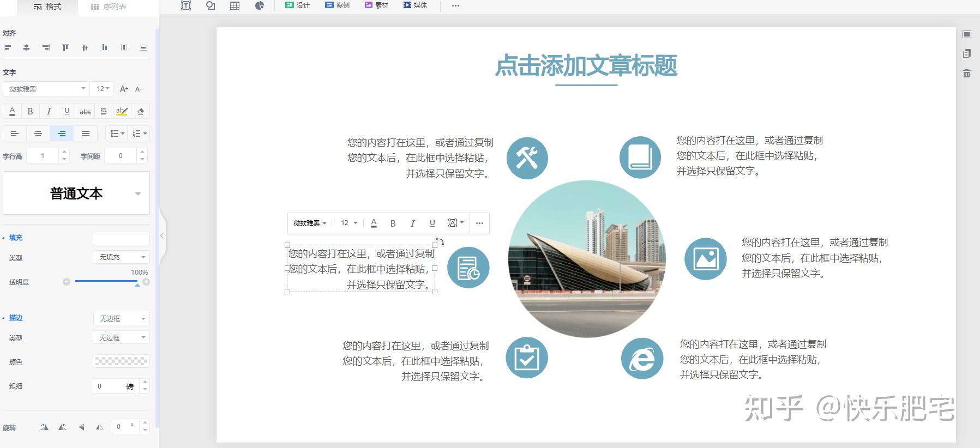Click the align top objects icon
This screenshot has height=448, width=980.
(x=65, y=48)
